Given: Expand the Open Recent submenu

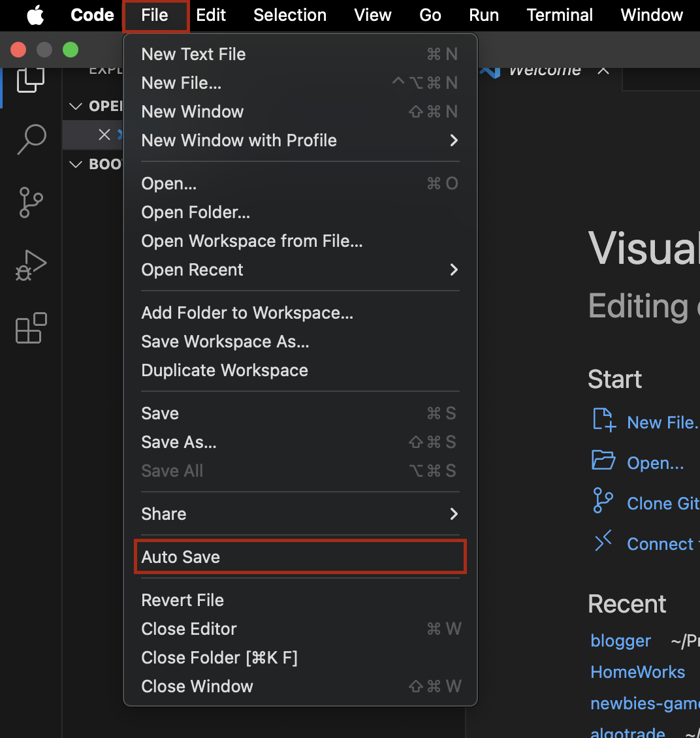Looking at the screenshot, I should [x=300, y=270].
